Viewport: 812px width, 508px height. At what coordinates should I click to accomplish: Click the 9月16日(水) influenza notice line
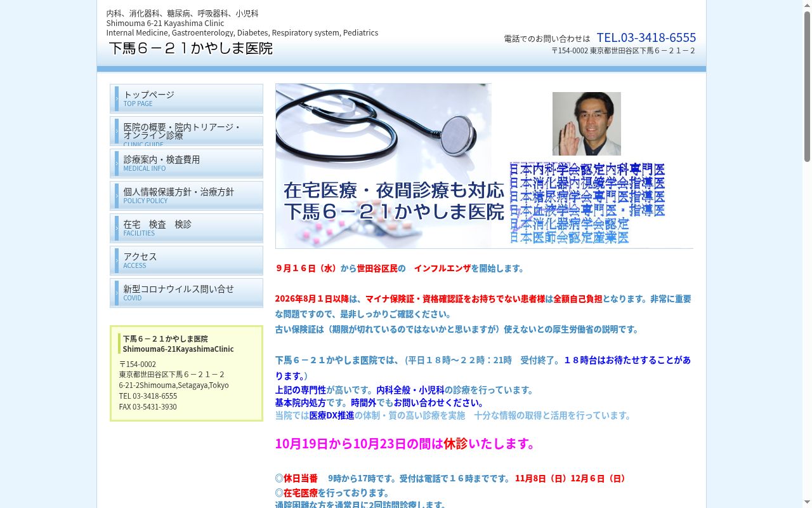(401, 269)
